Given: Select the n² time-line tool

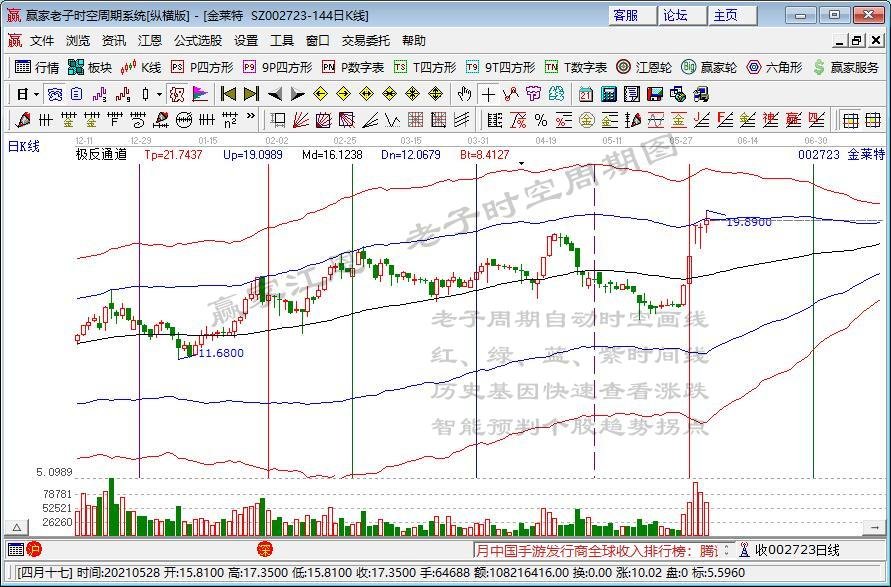Looking at the screenshot, I should pos(230,120).
